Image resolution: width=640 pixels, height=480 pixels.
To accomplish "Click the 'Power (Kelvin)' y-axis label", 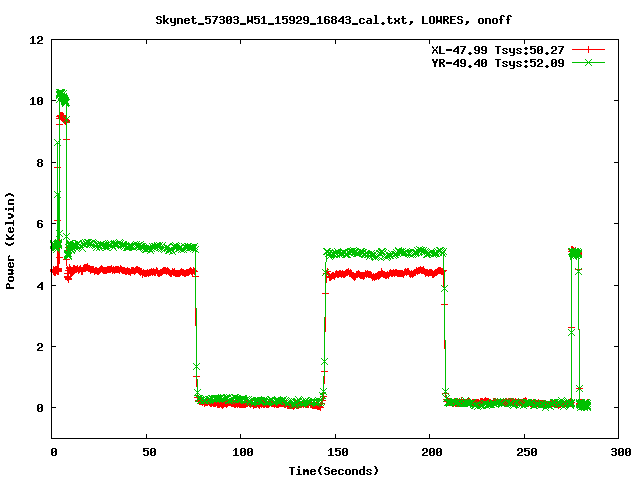I will (10, 241).
